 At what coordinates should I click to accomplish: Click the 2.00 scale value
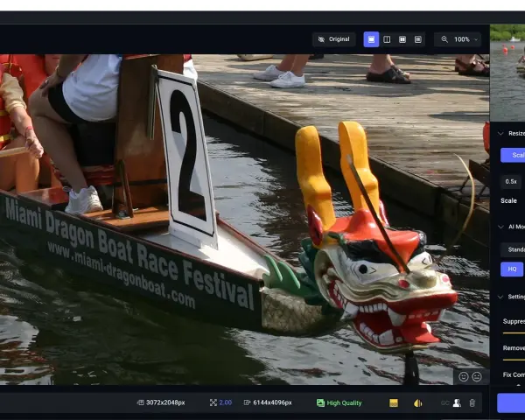226,402
